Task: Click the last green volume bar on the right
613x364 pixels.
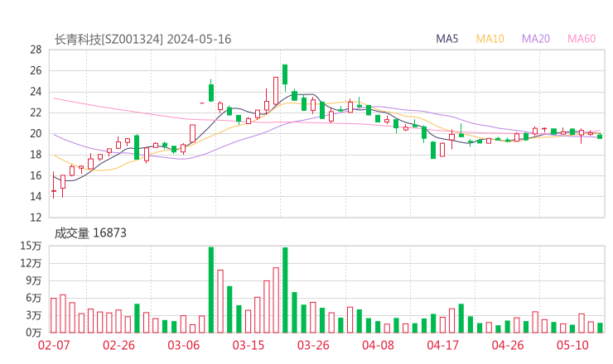Action: coord(600,328)
